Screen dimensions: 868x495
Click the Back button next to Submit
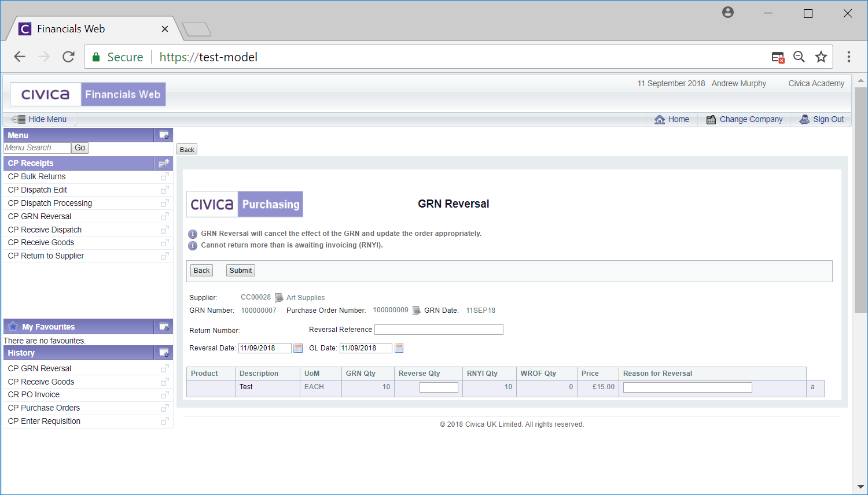201,270
